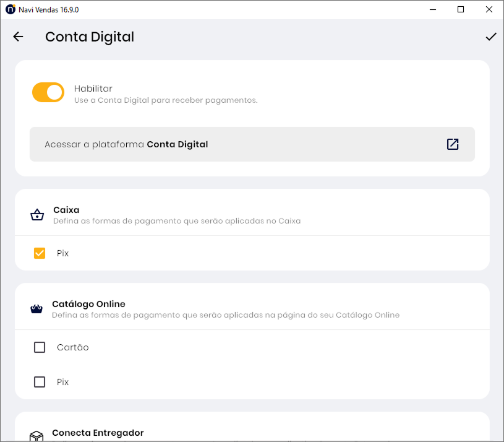
Task: Click the external link open icon
Action: click(453, 144)
